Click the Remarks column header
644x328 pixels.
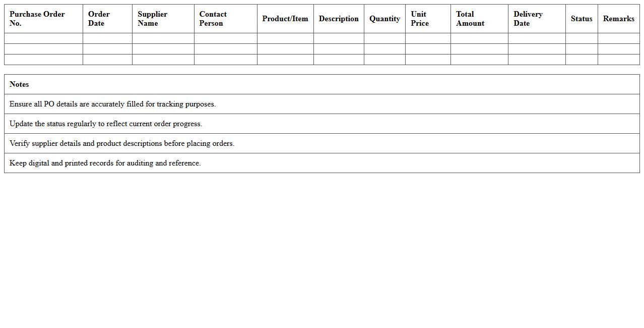point(618,19)
